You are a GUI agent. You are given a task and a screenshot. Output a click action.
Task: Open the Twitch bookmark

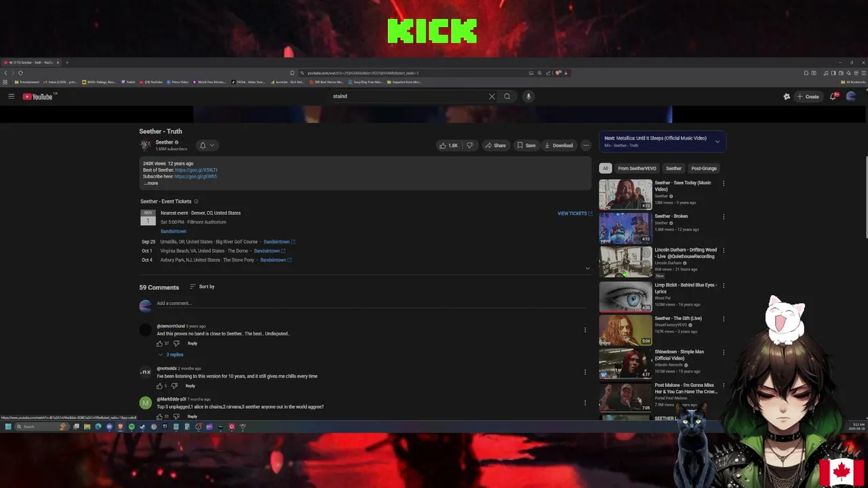[x=128, y=82]
